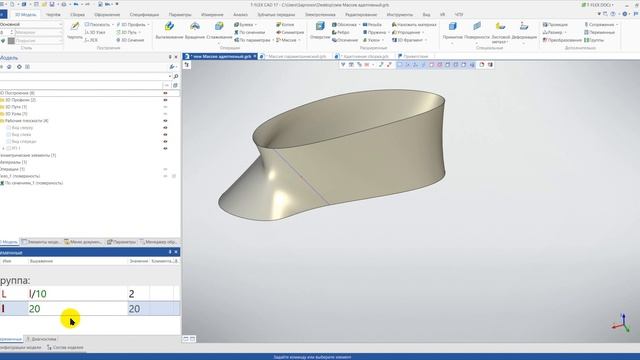Open the Упрощение dropdown
The width and height of the screenshot is (640, 360).
pos(423,32)
